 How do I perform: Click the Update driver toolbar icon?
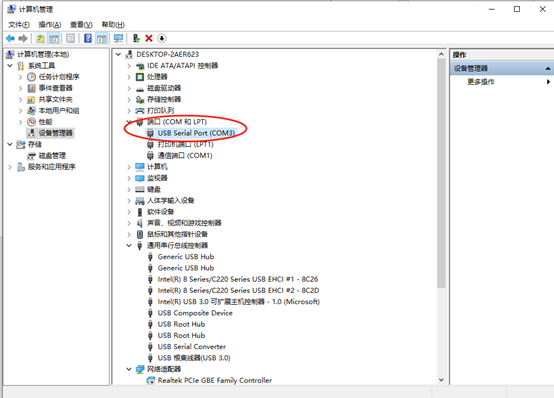coord(136,38)
